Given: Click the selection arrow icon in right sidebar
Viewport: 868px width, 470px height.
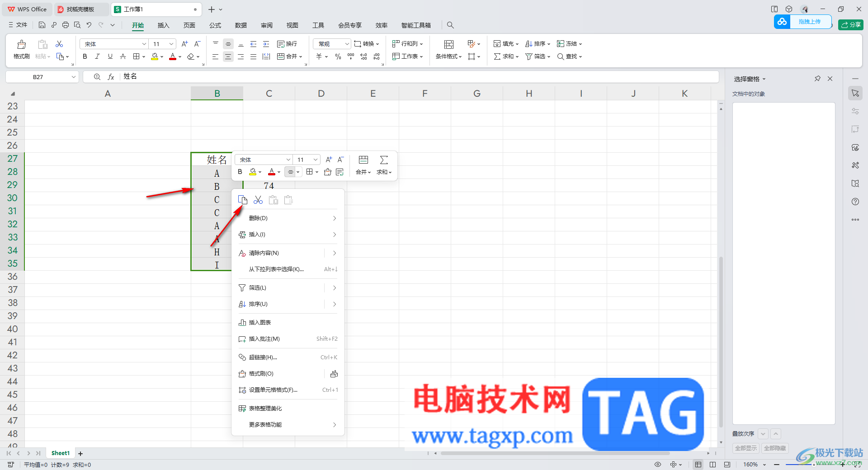Looking at the screenshot, I should 855,93.
